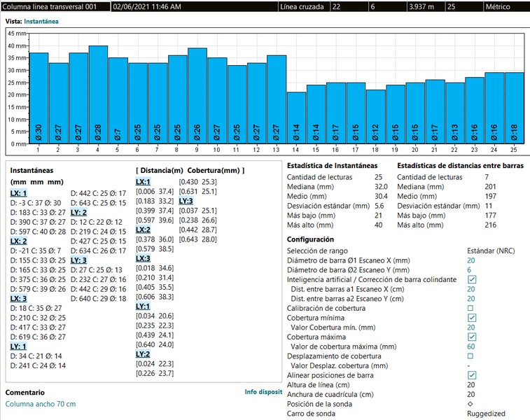Click the Métrico header cell
Screen dimensions: 530x420
pyautogui.click(x=506, y=6)
